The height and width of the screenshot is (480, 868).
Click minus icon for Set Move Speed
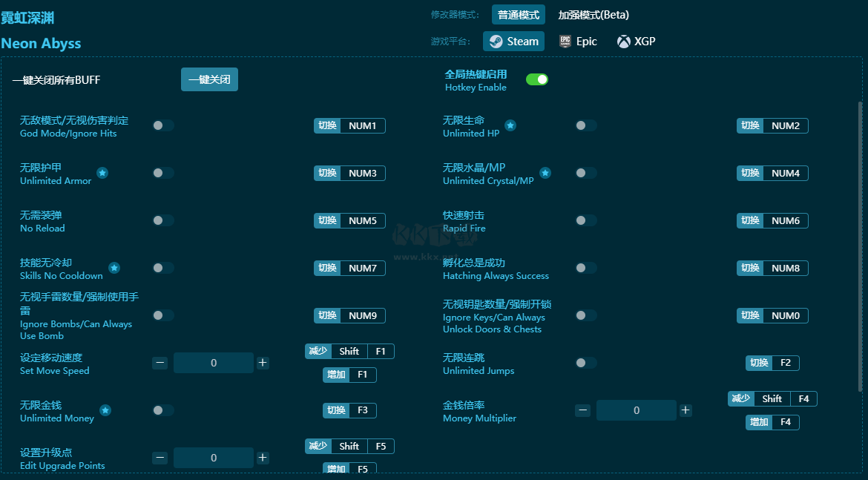(160, 364)
